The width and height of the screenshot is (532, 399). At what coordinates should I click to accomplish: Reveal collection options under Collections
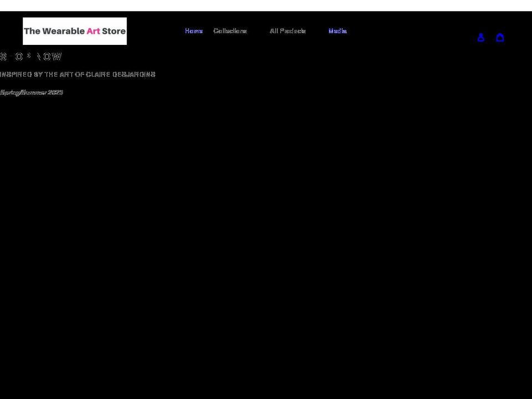(230, 31)
